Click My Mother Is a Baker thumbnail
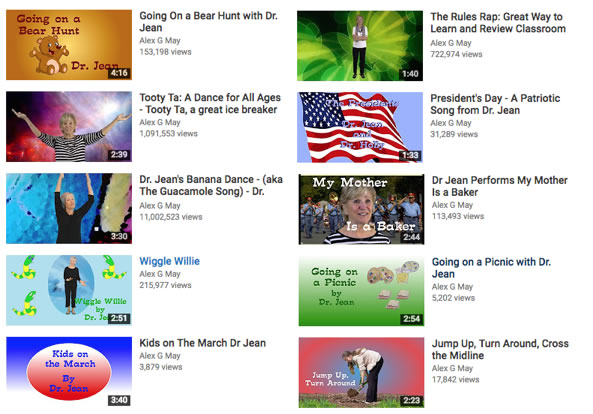The height and width of the screenshot is (414, 593). coord(361,209)
